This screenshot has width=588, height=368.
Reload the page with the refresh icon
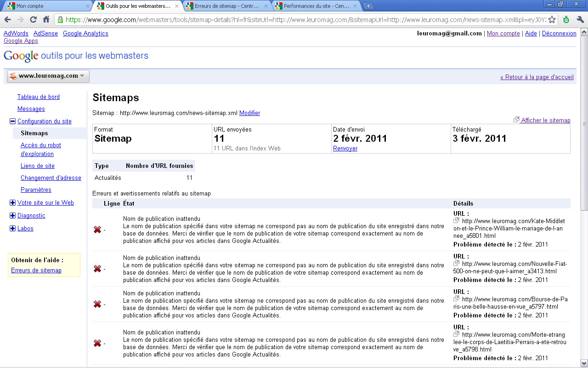[33, 20]
